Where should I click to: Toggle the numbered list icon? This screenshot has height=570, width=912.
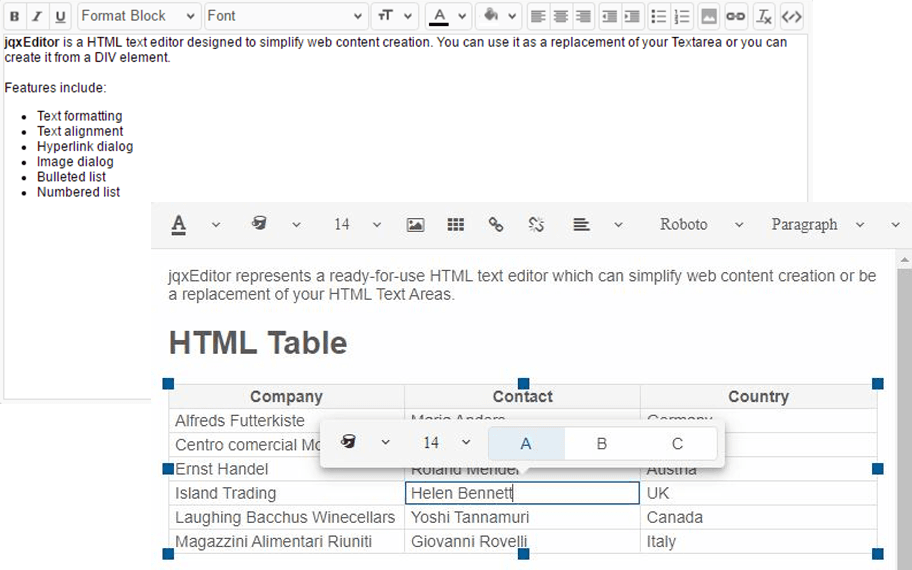pos(682,16)
